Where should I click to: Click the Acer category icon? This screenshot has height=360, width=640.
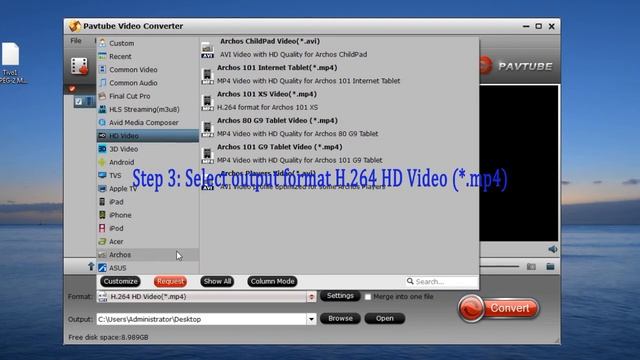tap(102, 241)
